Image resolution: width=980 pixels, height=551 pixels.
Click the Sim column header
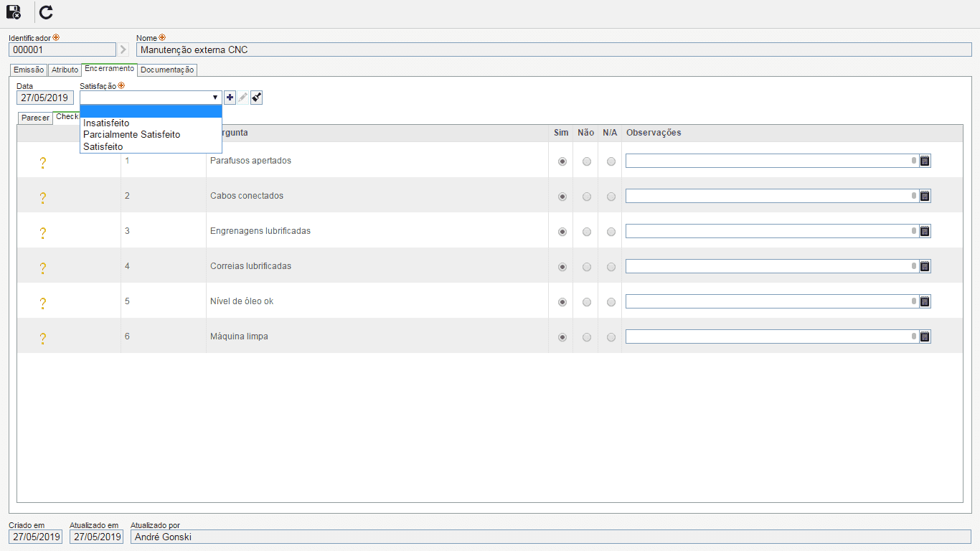click(561, 133)
